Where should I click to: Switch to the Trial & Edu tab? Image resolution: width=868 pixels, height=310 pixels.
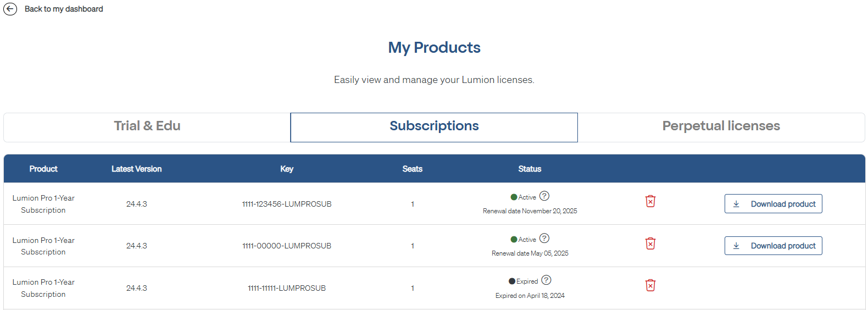147,126
